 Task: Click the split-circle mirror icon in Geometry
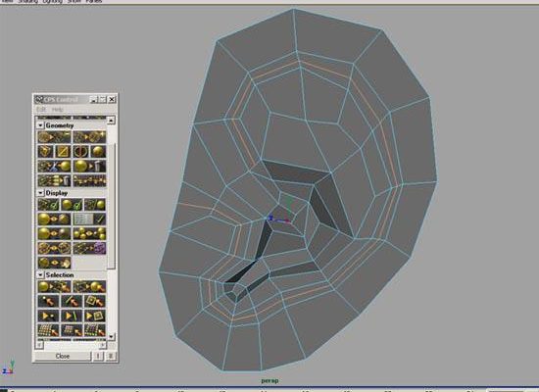click(81, 151)
